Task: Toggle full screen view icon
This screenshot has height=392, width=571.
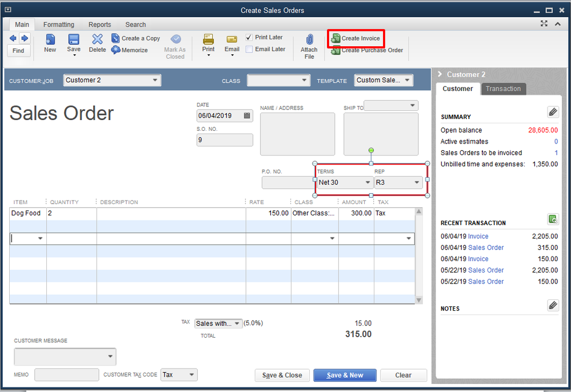Action: pyautogui.click(x=544, y=23)
